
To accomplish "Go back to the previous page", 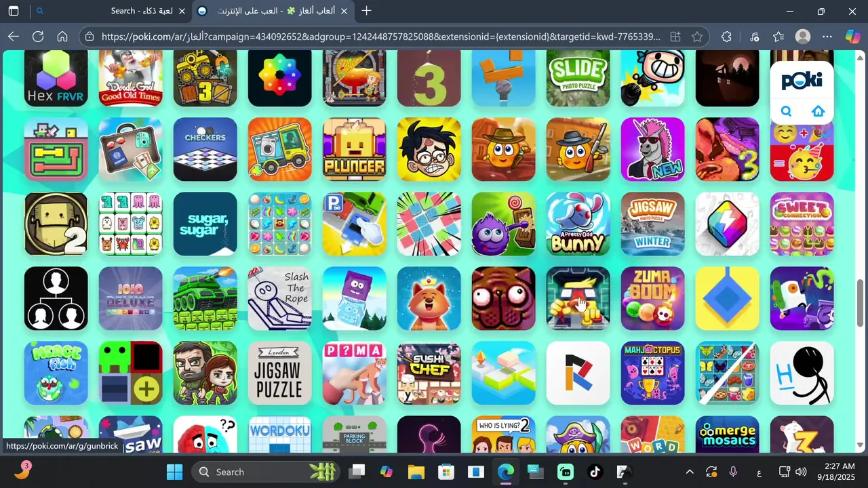I will [x=14, y=37].
